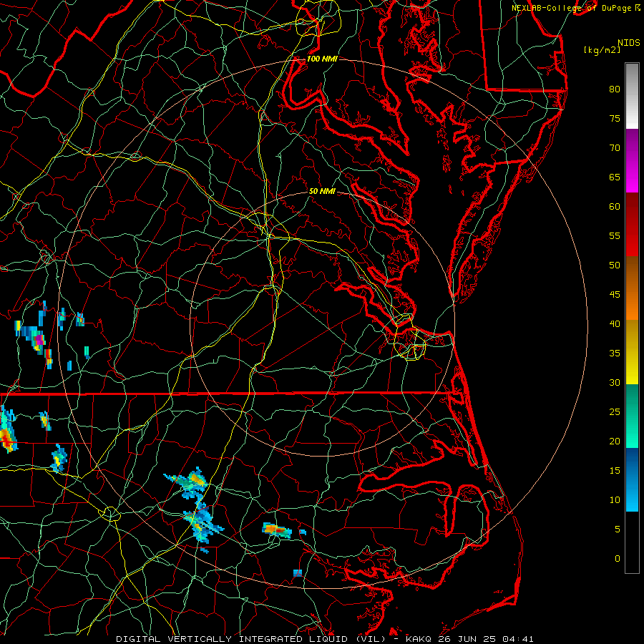
Task: Click the scale value 35
Action: [615, 353]
